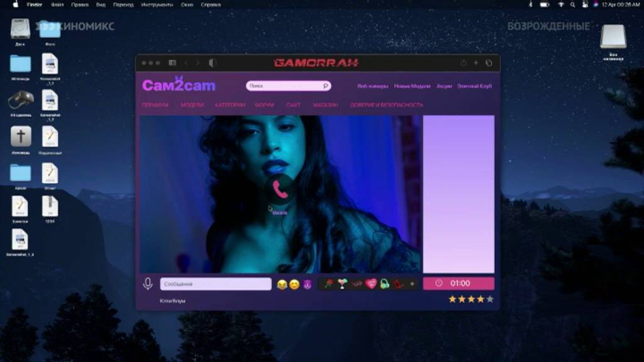Click the pink 01:00 timer button
Image resolution: width=644 pixels, height=362 pixels.
click(458, 283)
